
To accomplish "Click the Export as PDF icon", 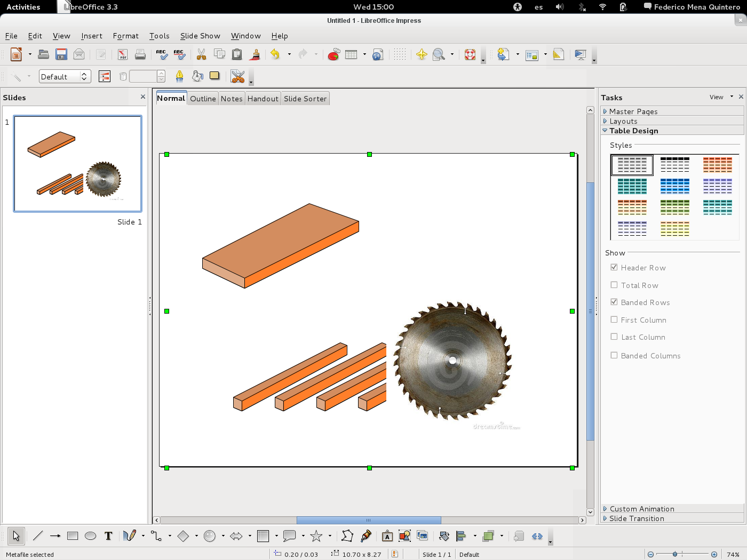I will click(123, 54).
